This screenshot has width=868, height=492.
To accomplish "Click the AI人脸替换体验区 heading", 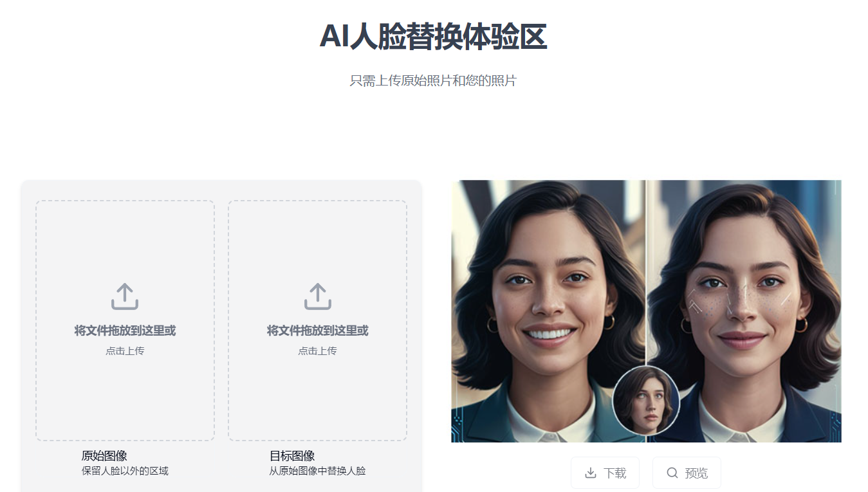I will click(433, 36).
